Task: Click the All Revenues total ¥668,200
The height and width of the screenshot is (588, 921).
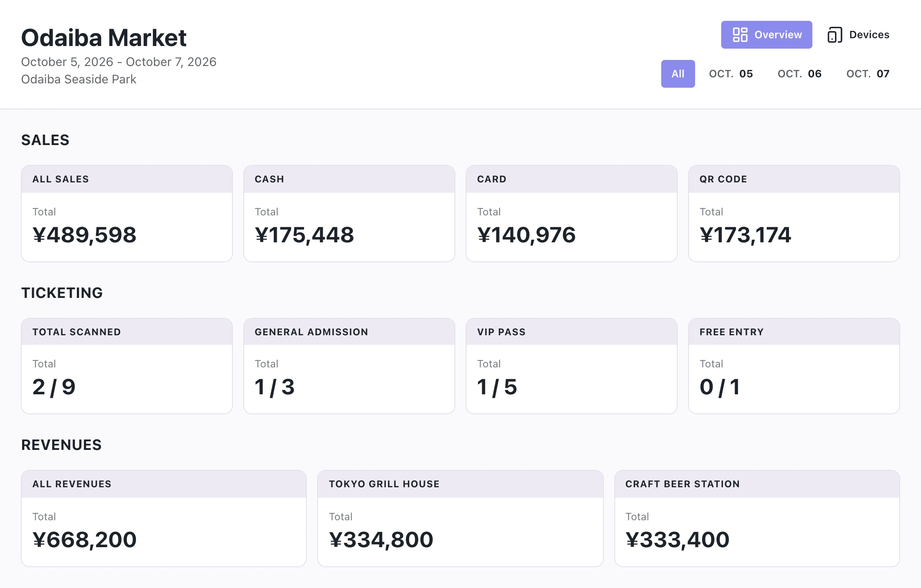Action: (84, 540)
